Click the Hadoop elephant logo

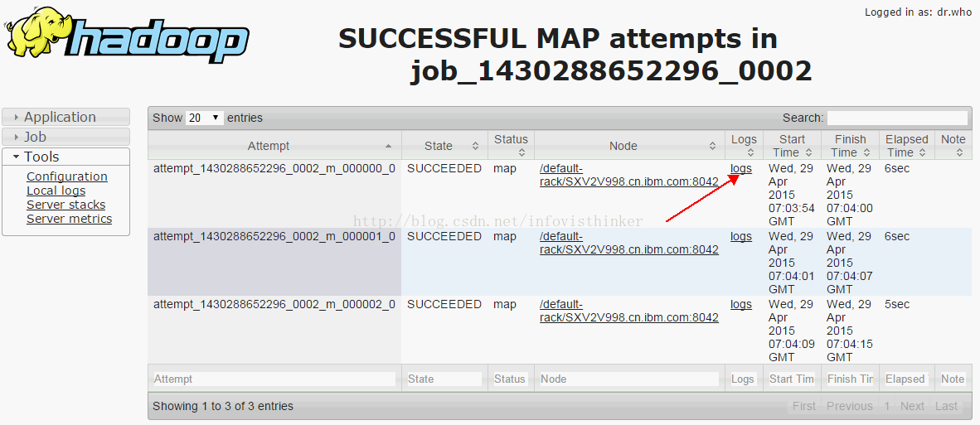[x=127, y=36]
